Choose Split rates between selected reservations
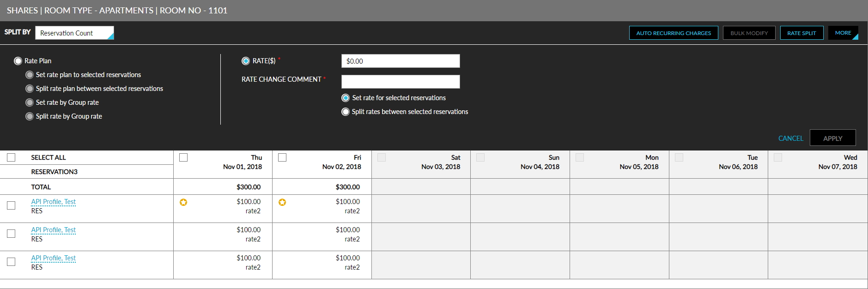This screenshot has width=868, height=289. tap(346, 112)
